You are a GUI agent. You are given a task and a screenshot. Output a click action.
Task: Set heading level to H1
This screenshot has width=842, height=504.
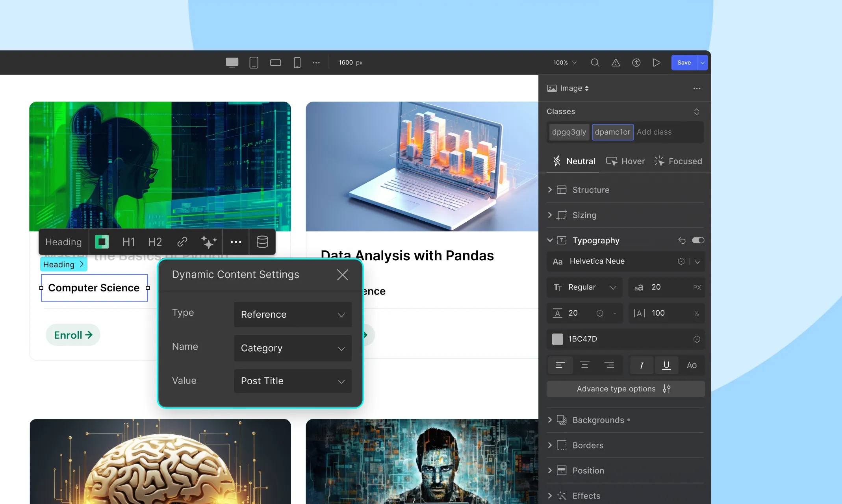click(129, 242)
